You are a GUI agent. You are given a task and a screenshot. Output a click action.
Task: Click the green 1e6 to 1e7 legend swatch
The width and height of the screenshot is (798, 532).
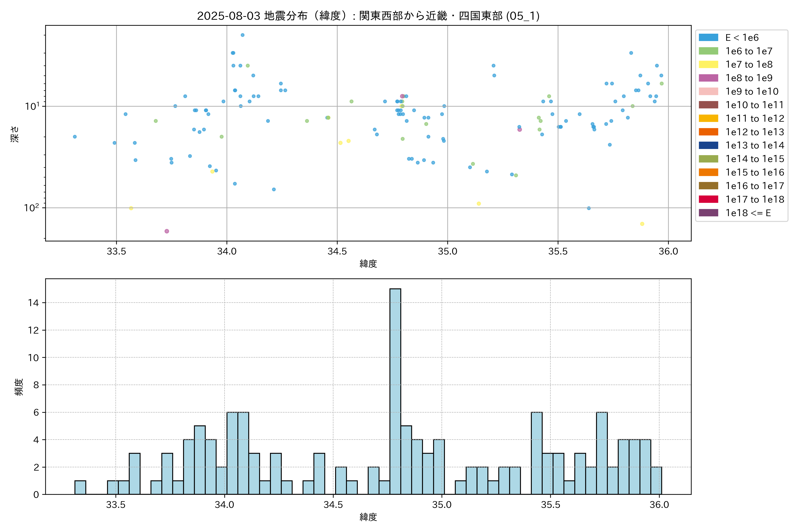click(x=708, y=51)
